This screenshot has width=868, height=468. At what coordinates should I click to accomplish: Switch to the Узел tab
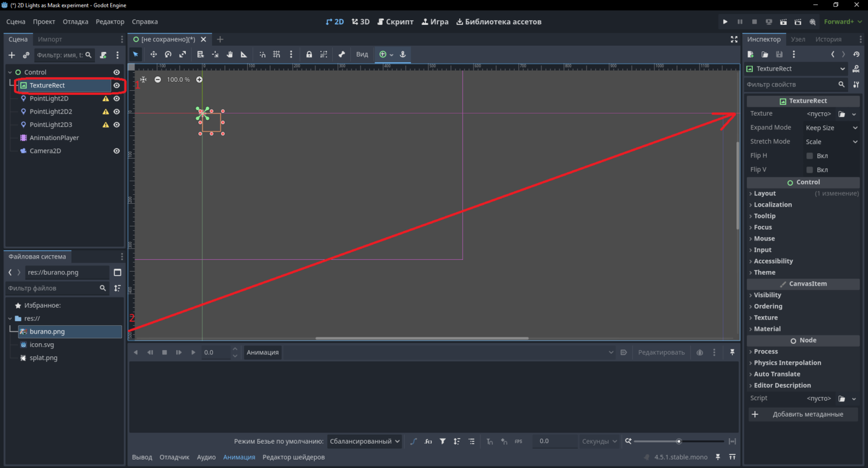coord(798,40)
